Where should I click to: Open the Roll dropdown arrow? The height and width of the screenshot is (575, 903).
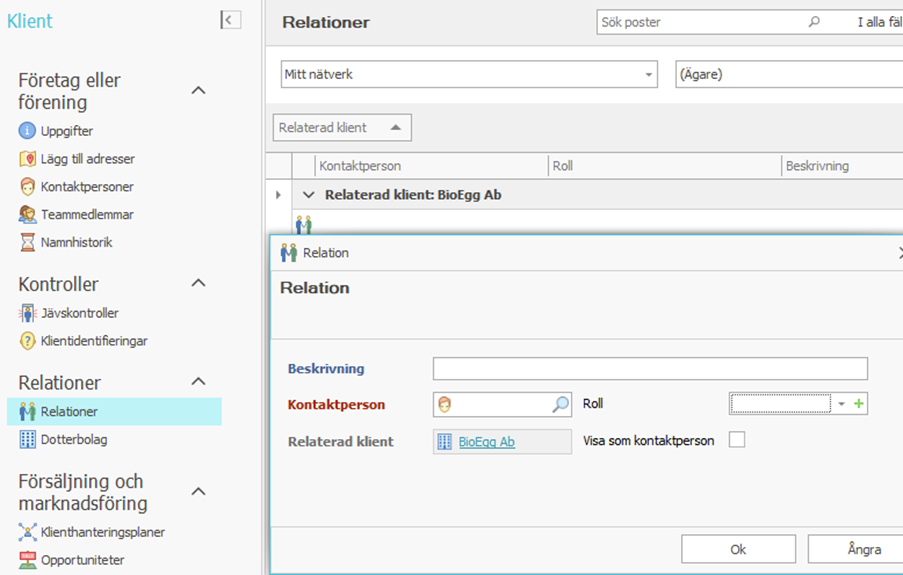pyautogui.click(x=841, y=404)
